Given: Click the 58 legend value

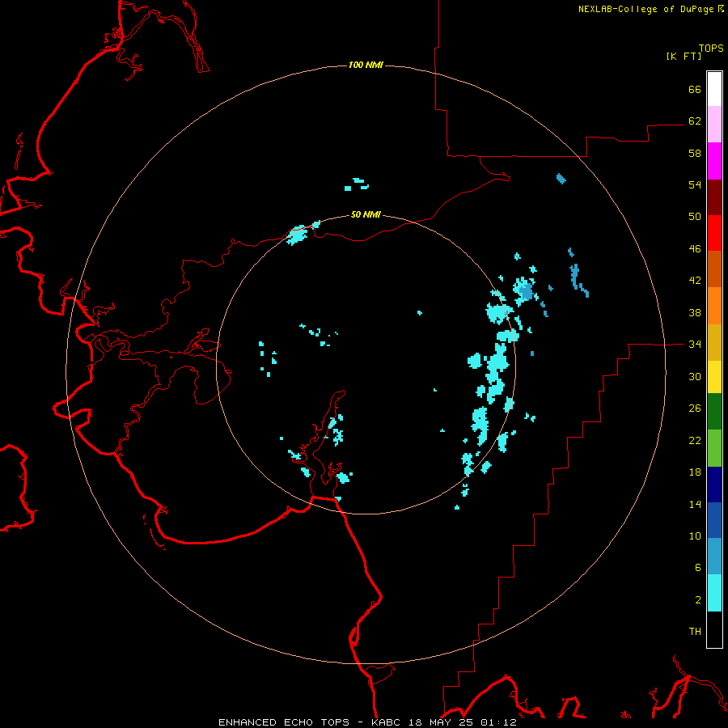Looking at the screenshot, I should pos(695,153).
